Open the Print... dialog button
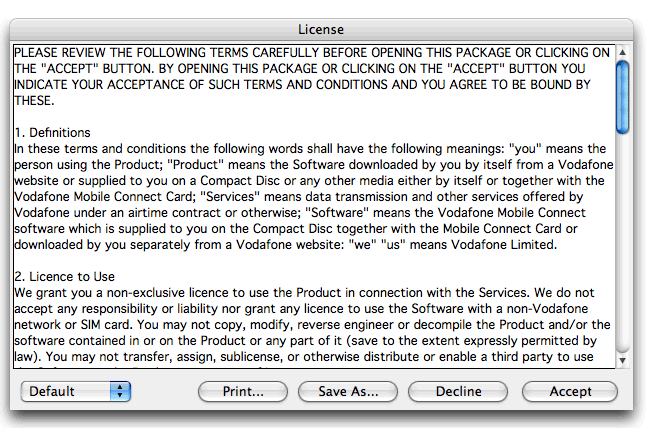The width and height of the screenshot is (653, 428). click(x=243, y=391)
